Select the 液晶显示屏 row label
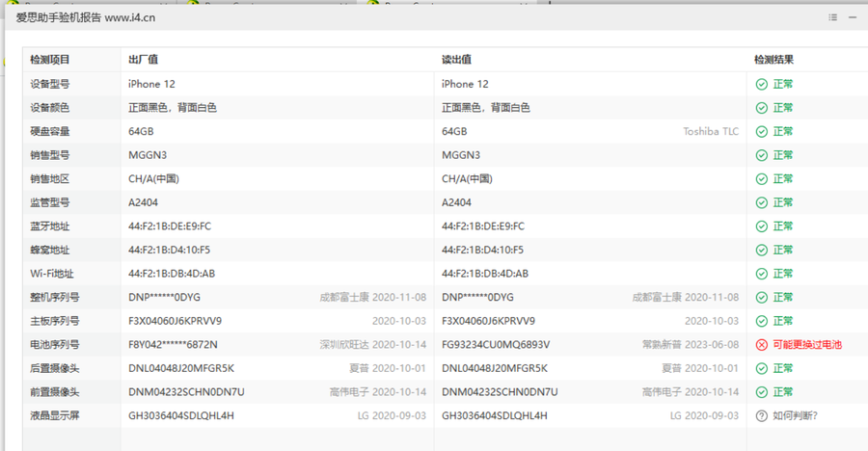This screenshot has width=868, height=451. point(55,415)
